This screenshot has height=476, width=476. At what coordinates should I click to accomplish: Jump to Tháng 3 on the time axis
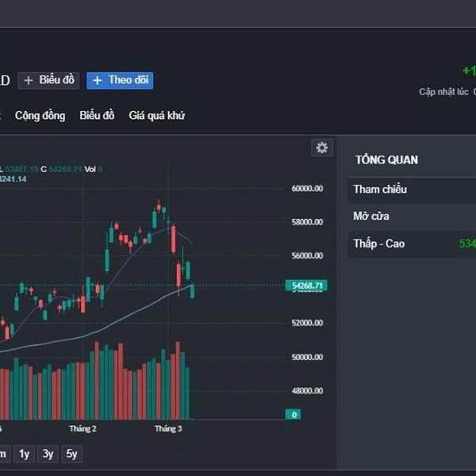[x=168, y=428]
